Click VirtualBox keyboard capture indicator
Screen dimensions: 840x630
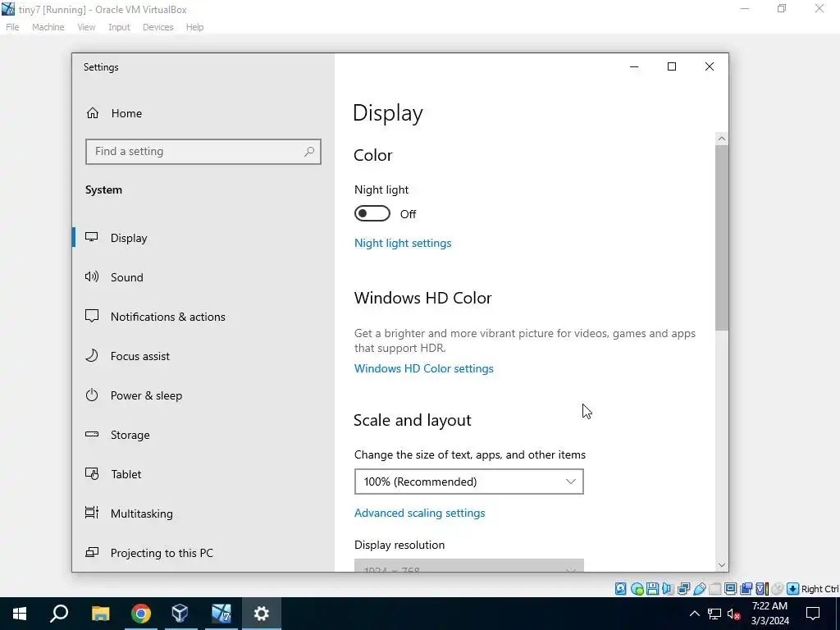coord(793,589)
